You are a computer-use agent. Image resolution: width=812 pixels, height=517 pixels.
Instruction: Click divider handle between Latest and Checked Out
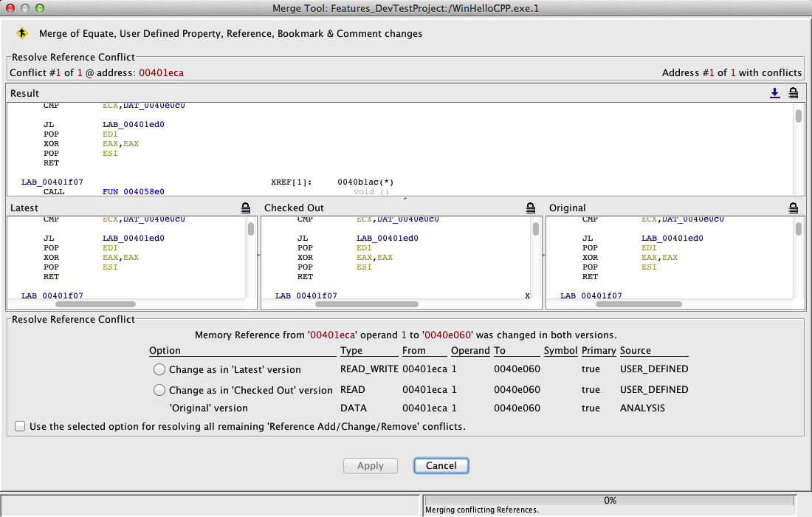(x=258, y=255)
